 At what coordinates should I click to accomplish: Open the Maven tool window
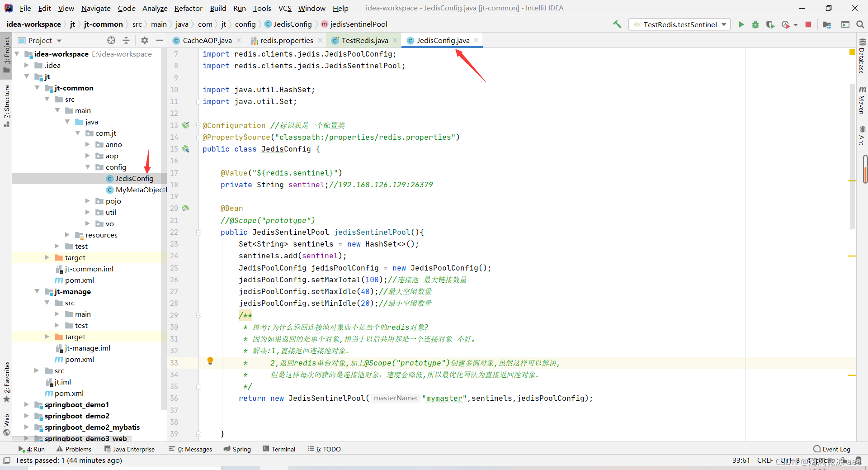click(862, 100)
